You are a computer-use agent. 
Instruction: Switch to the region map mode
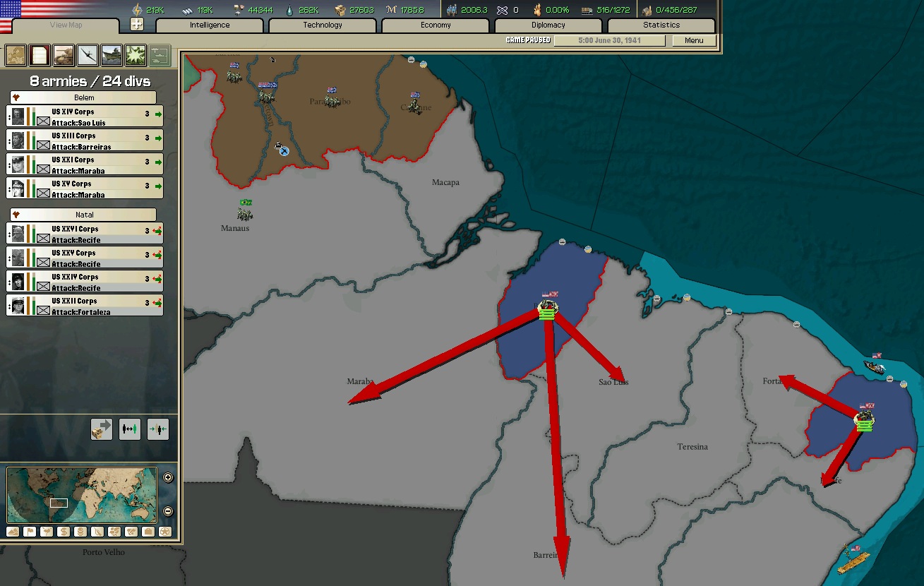(x=114, y=532)
